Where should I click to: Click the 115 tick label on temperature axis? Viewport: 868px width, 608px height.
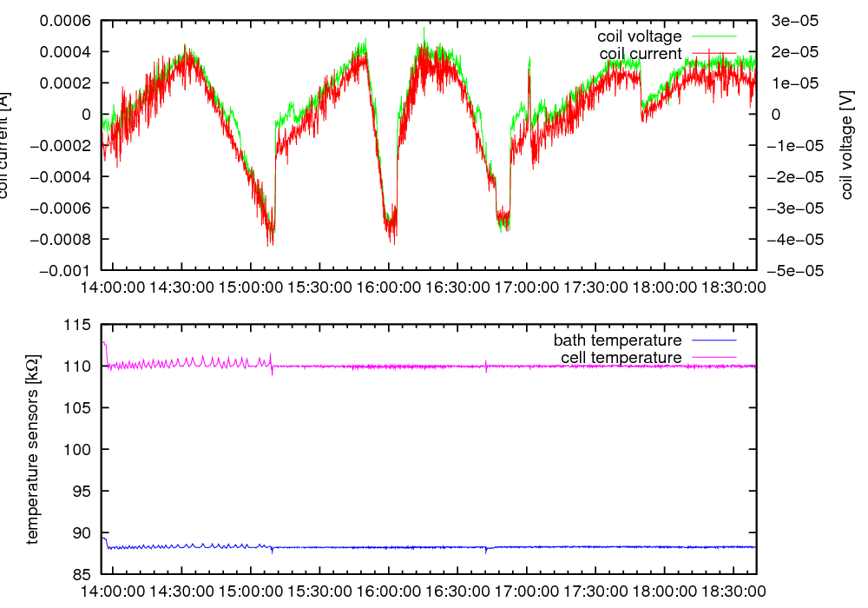tap(79, 325)
